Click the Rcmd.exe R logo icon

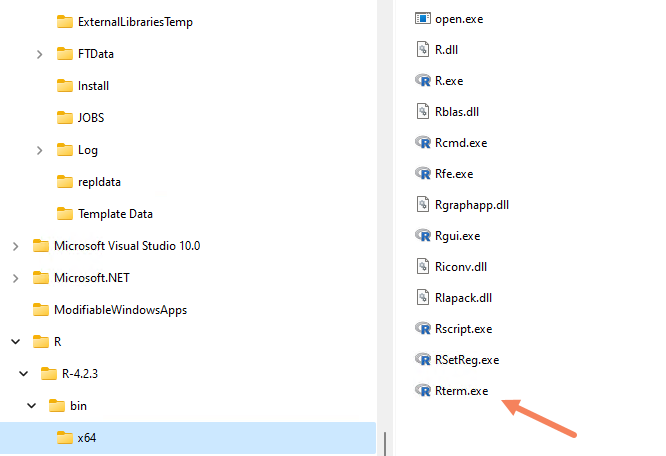click(x=423, y=142)
